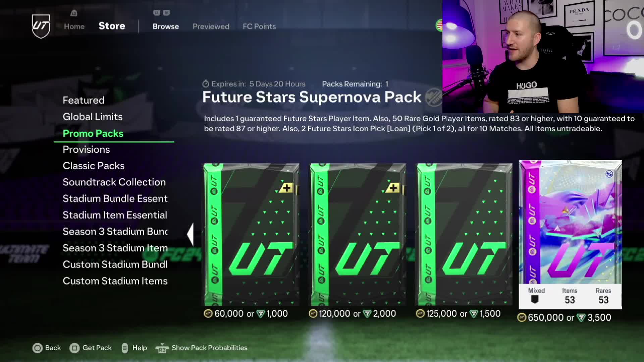Screen dimensions: 644x362
Task: Click the left arrow to scroll packs back
Action: (191, 235)
